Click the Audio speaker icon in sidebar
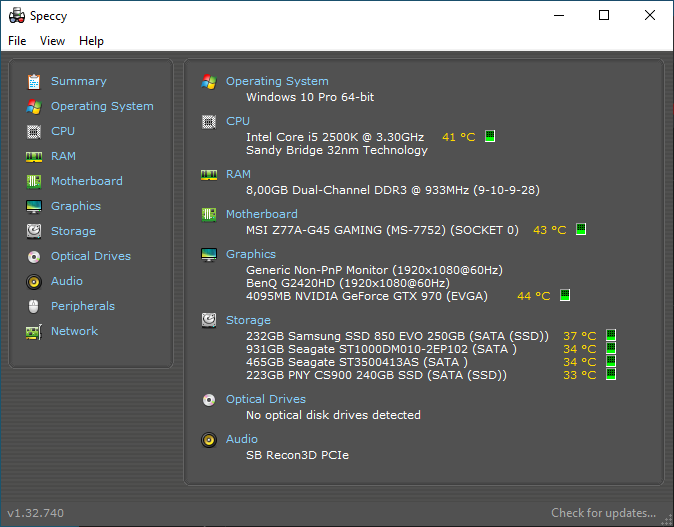 (x=34, y=282)
